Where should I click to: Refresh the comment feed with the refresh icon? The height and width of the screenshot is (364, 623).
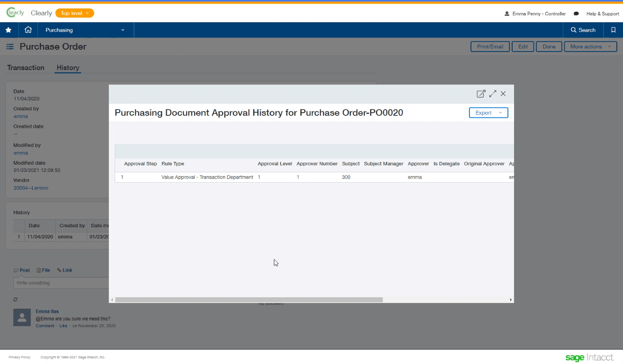point(14,299)
